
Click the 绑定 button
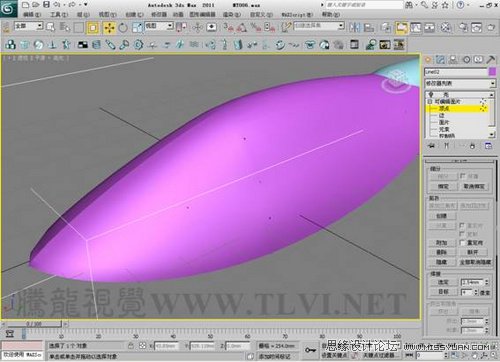(443, 187)
